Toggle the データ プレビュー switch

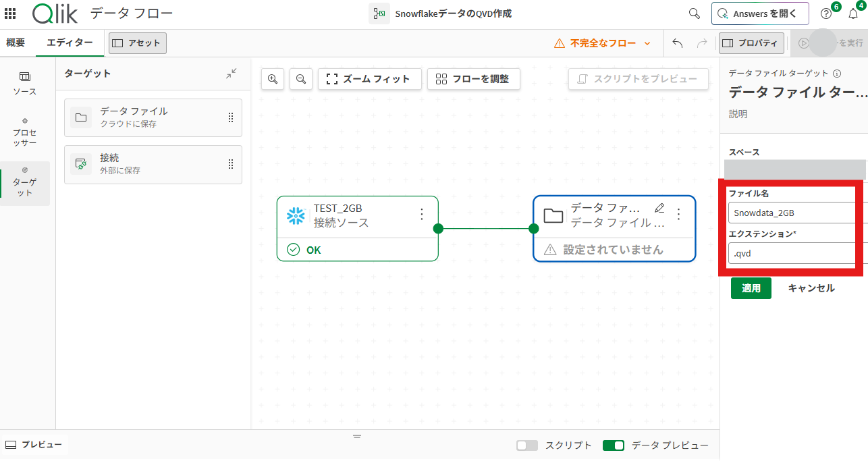point(614,445)
